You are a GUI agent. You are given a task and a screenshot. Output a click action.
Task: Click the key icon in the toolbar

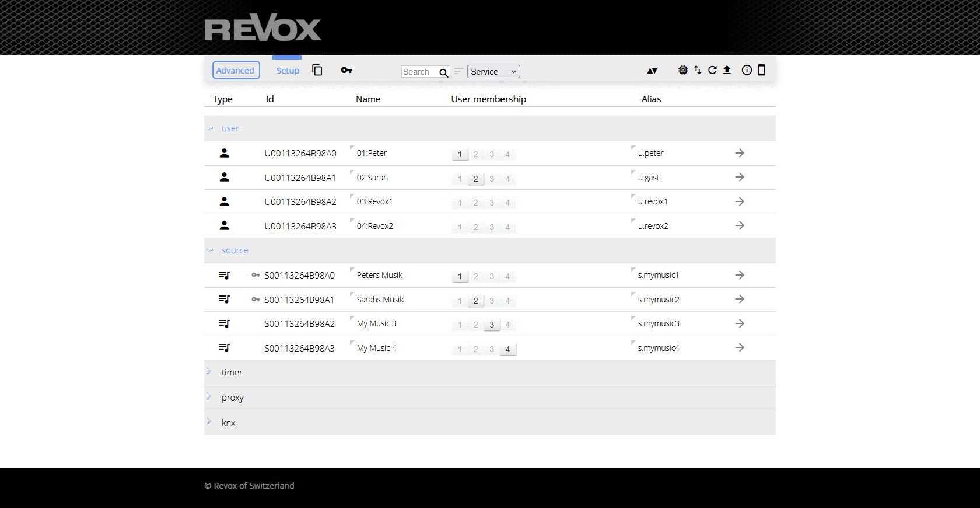click(x=346, y=70)
